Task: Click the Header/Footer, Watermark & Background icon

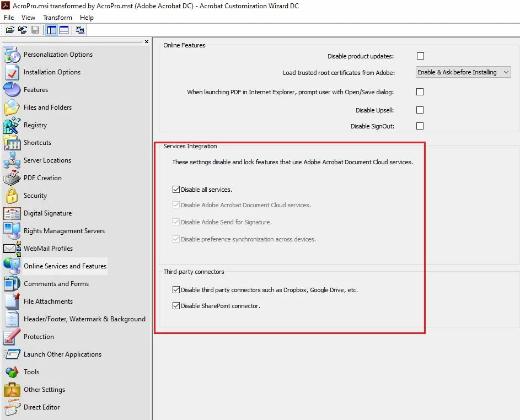Action: click(12, 319)
